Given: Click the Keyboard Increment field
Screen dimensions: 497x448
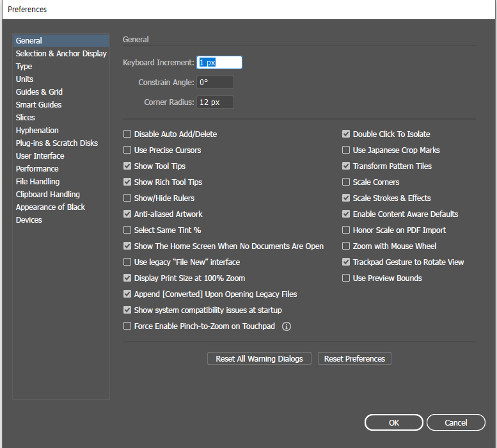Looking at the screenshot, I should (x=219, y=63).
